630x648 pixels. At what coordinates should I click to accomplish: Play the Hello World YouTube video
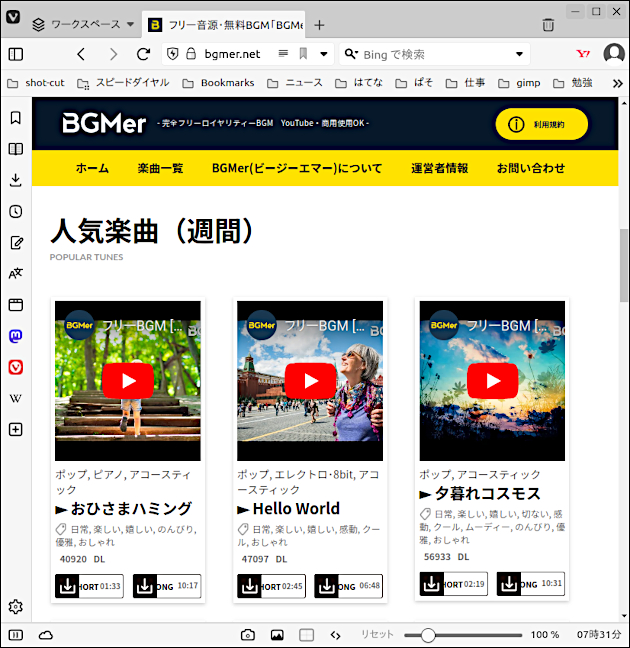[x=310, y=381]
